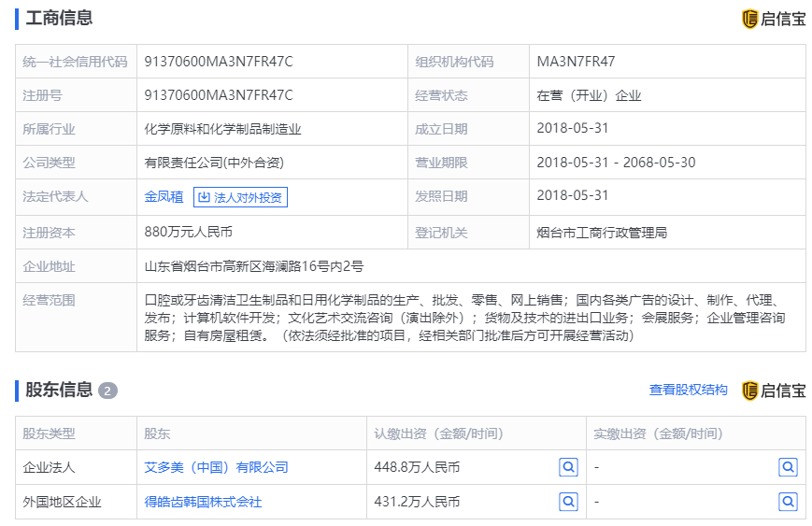812x526 pixels.
Task: Select shareholder type 外国地区企业 cell
Action: [x=63, y=502]
